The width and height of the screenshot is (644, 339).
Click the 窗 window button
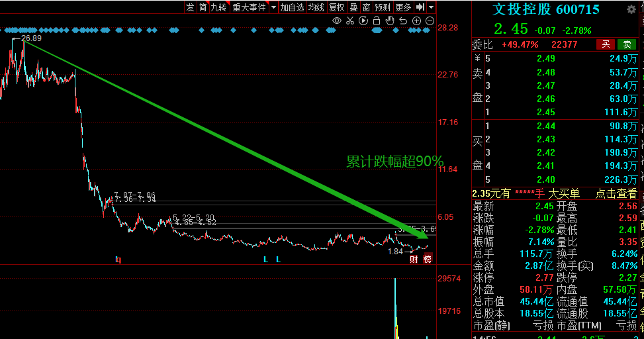(x=367, y=7)
